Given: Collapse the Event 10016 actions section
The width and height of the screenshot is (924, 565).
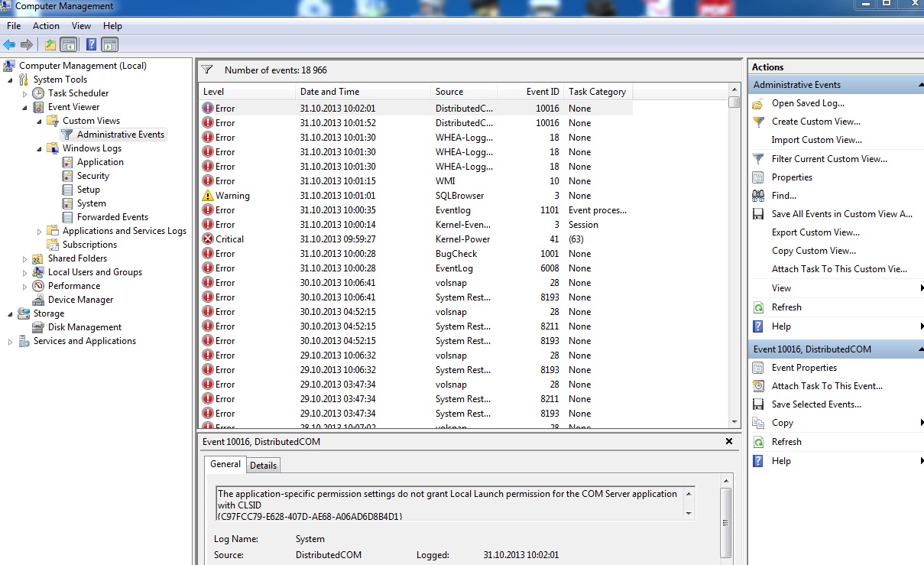Looking at the screenshot, I should click(919, 349).
